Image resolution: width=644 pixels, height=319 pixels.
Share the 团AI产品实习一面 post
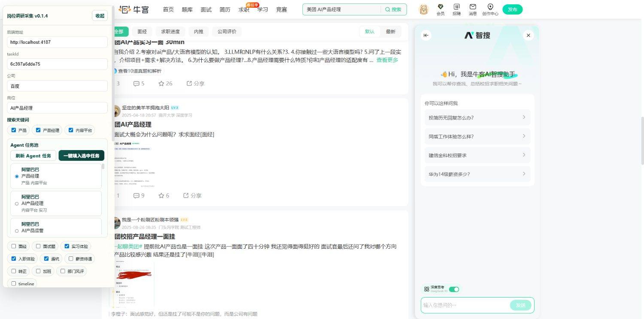click(x=195, y=84)
